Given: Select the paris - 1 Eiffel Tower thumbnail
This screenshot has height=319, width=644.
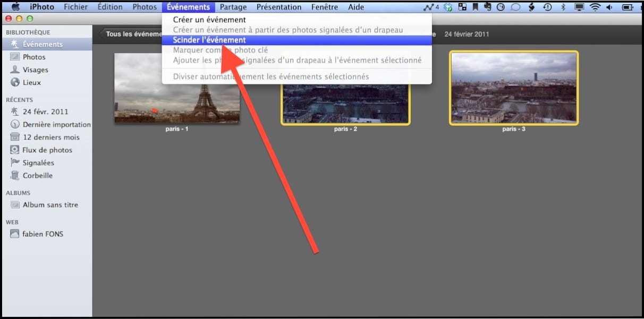Looking at the screenshot, I should pos(177,88).
